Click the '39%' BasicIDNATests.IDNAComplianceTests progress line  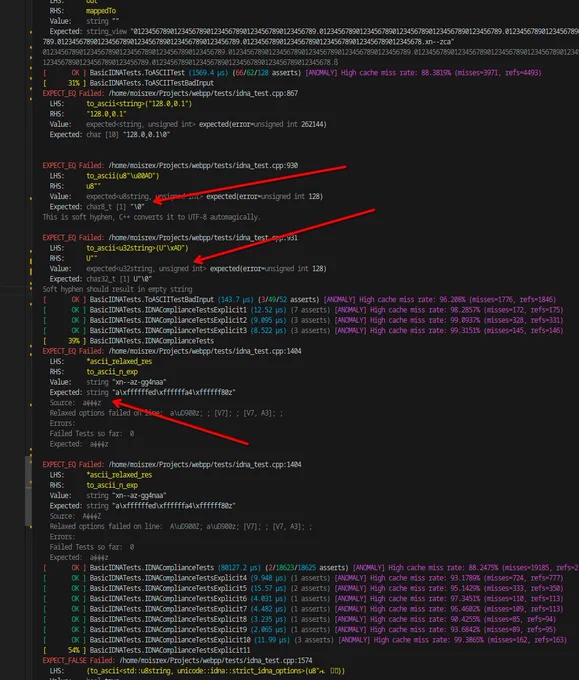tap(128, 341)
